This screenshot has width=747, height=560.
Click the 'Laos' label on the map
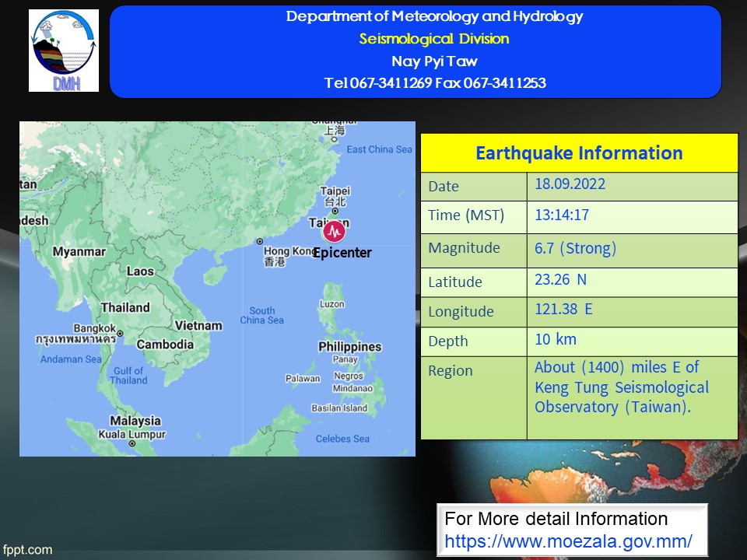click(140, 271)
